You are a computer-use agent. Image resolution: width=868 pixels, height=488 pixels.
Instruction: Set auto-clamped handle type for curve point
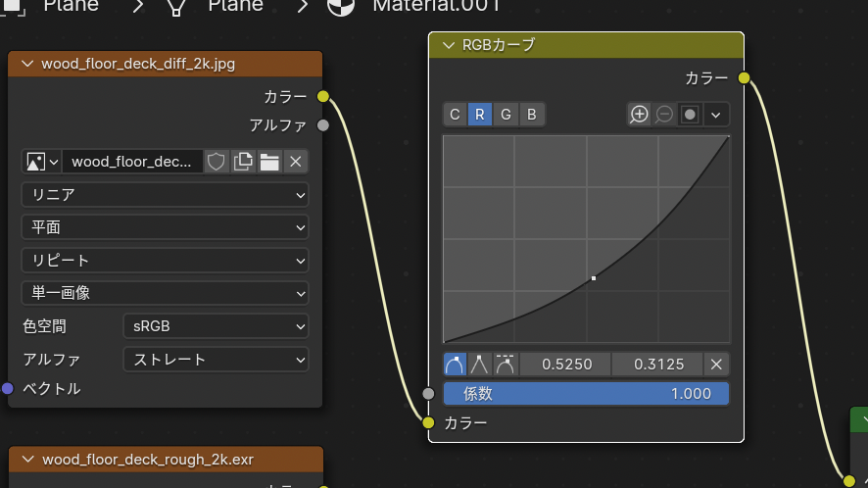coord(506,365)
